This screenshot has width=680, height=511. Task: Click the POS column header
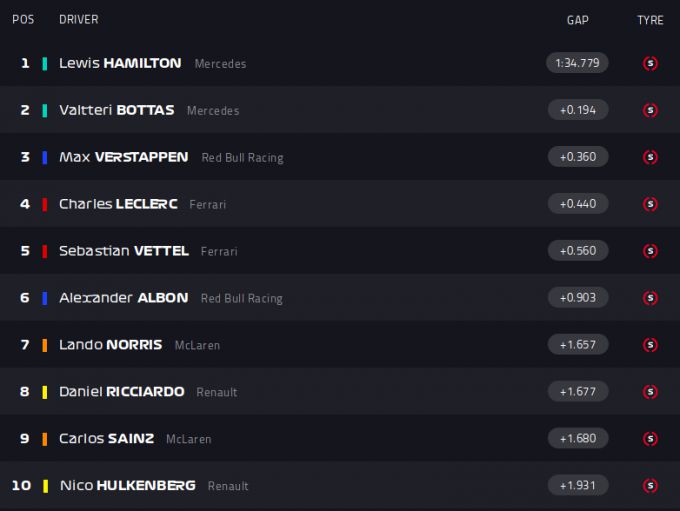(23, 20)
